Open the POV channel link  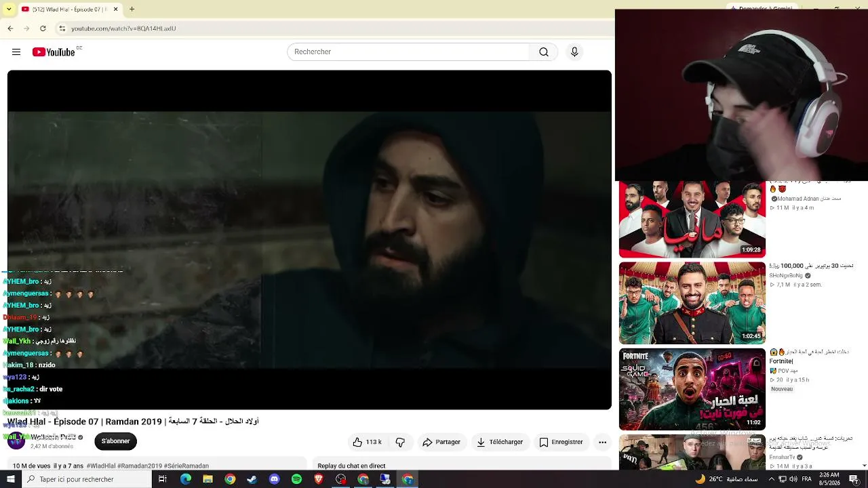(x=783, y=371)
